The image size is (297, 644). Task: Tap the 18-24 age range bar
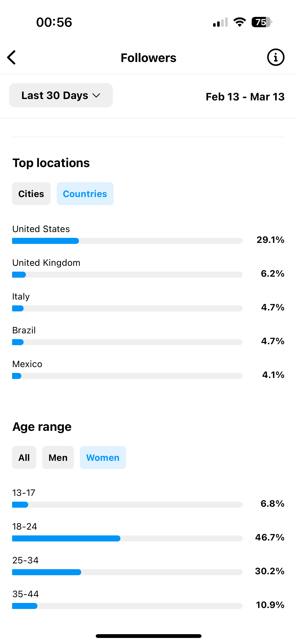click(x=127, y=538)
